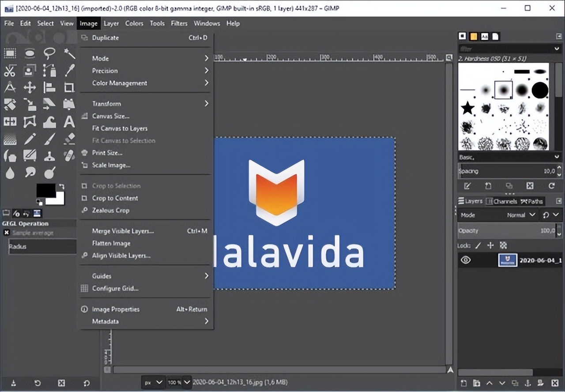The height and width of the screenshot is (392, 565).
Task: Select the Rectangle Select tool
Action: point(10,54)
